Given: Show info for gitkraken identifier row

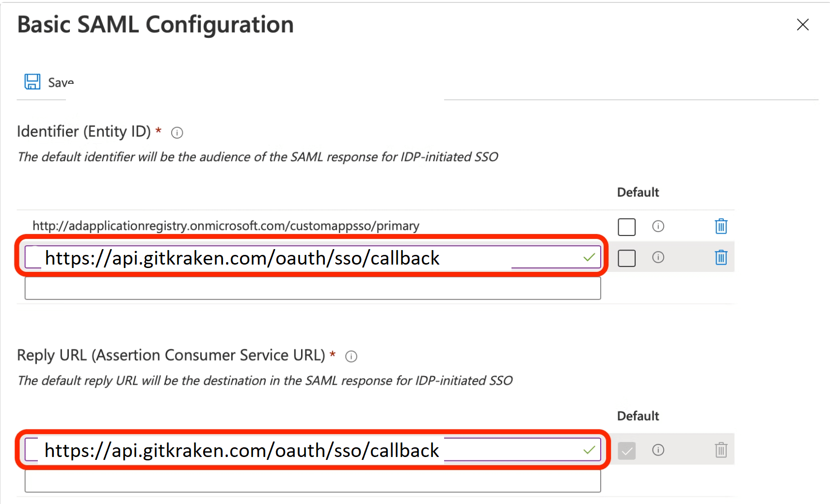Looking at the screenshot, I should [658, 257].
